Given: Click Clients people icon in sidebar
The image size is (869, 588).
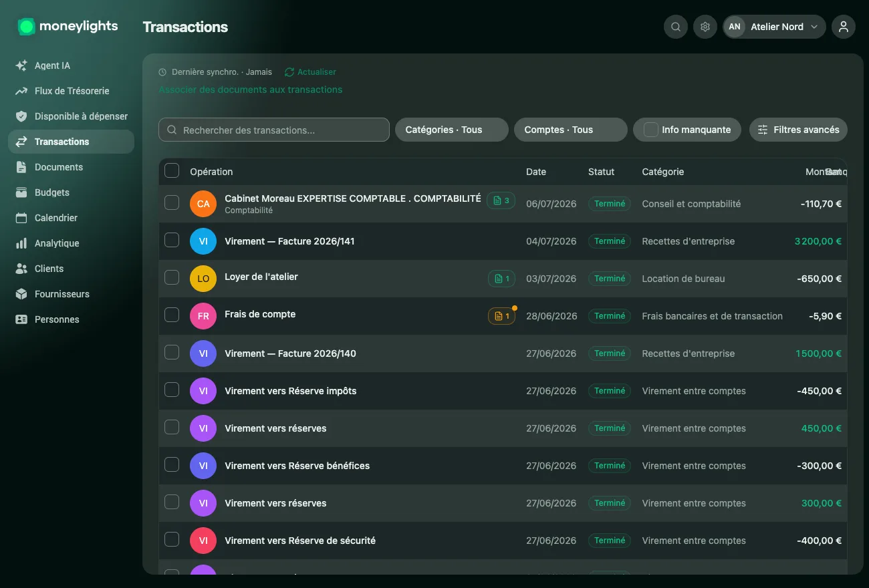Looking at the screenshot, I should pos(21,269).
